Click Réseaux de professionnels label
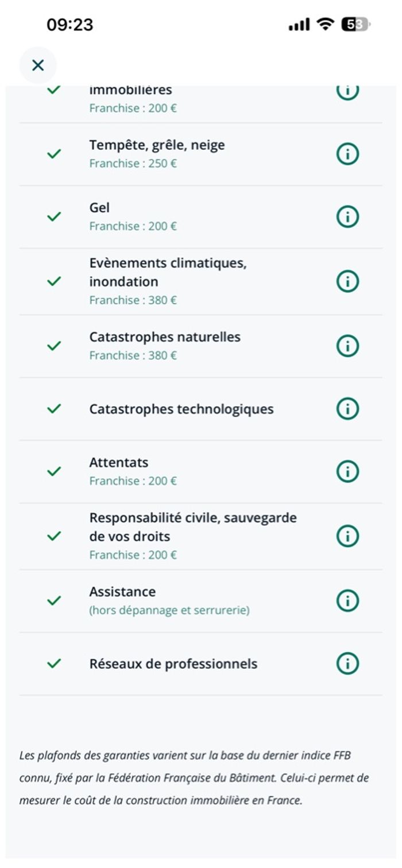402x868 pixels. [173, 664]
